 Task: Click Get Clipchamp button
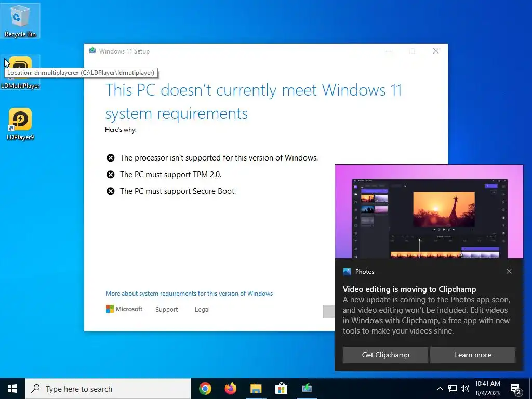coord(385,355)
